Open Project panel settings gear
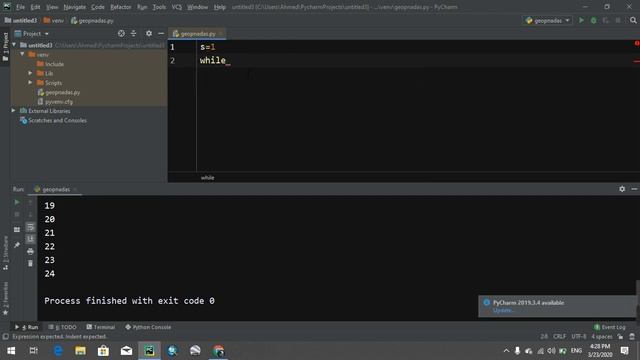 click(149, 33)
